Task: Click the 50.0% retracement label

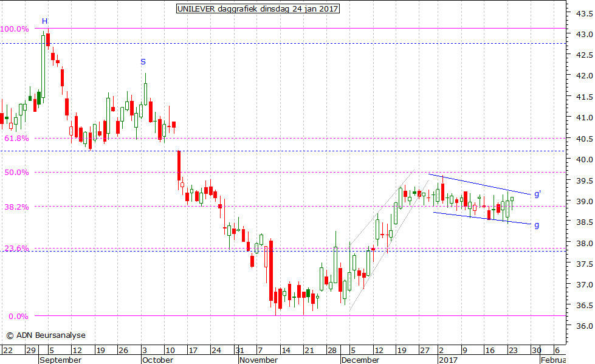Action: (x=16, y=173)
